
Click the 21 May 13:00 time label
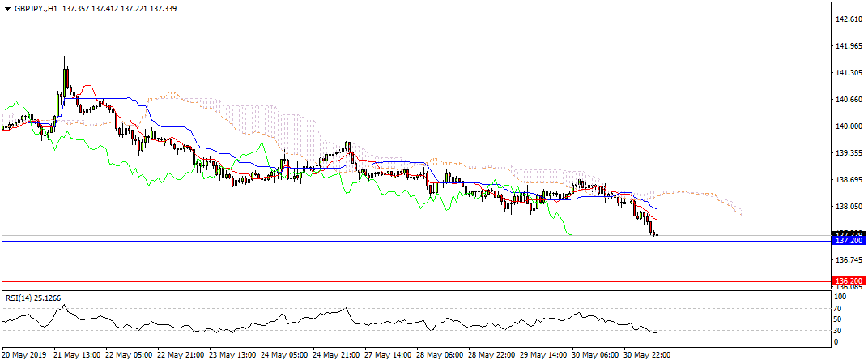(x=78, y=355)
